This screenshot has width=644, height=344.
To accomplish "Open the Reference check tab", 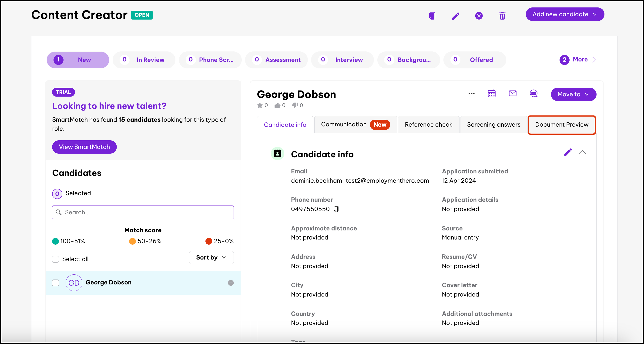I will (428, 125).
